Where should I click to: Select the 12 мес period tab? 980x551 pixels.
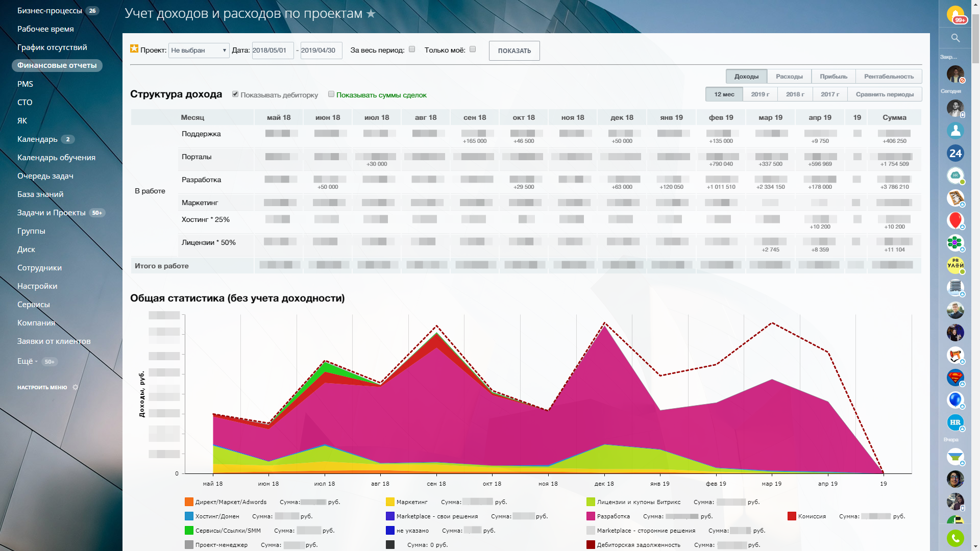click(x=724, y=94)
